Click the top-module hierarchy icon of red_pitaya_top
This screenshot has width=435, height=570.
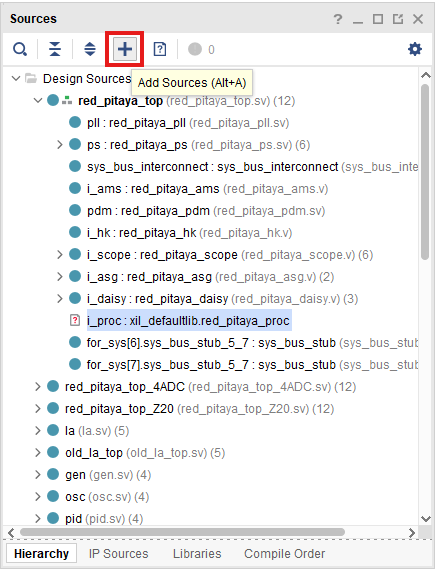(67, 100)
